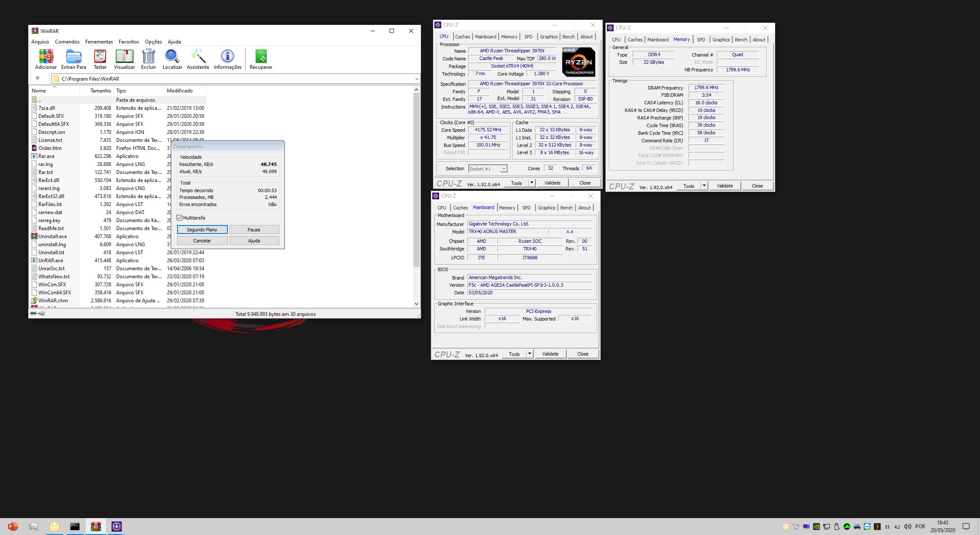Click the parent folder '..' row
The height and width of the screenshot is (535, 980).
118,100
